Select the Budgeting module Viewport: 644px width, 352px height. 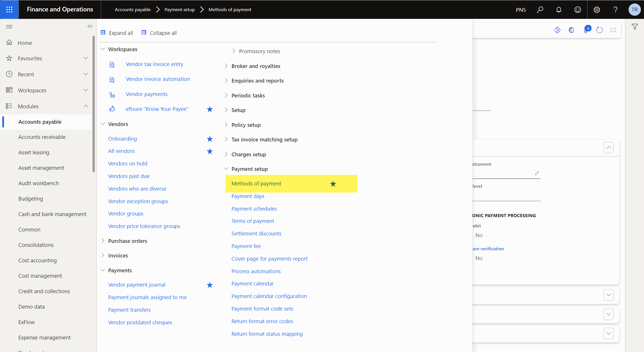click(31, 199)
